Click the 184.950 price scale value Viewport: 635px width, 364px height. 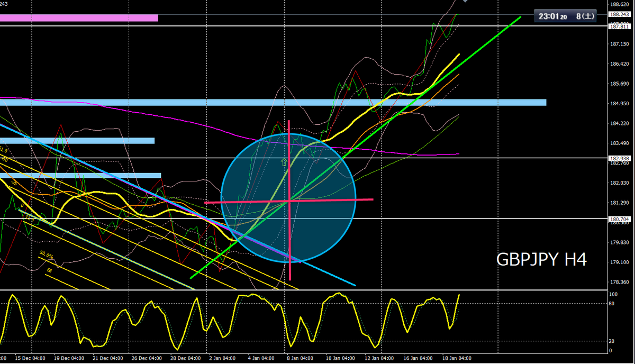620,104
